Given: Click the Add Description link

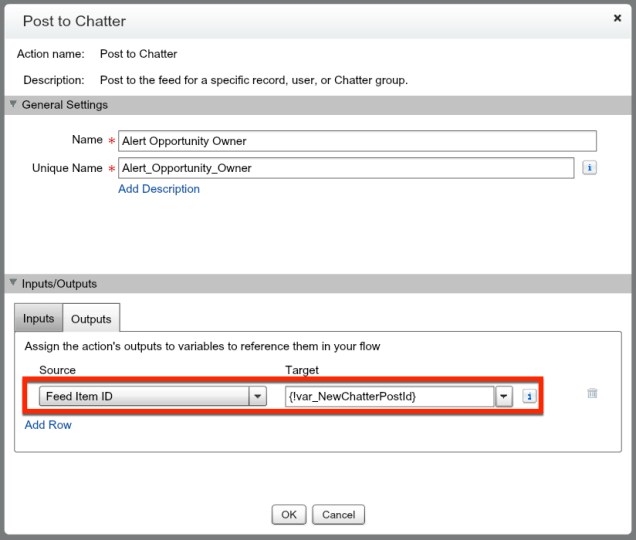Looking at the screenshot, I should [159, 189].
